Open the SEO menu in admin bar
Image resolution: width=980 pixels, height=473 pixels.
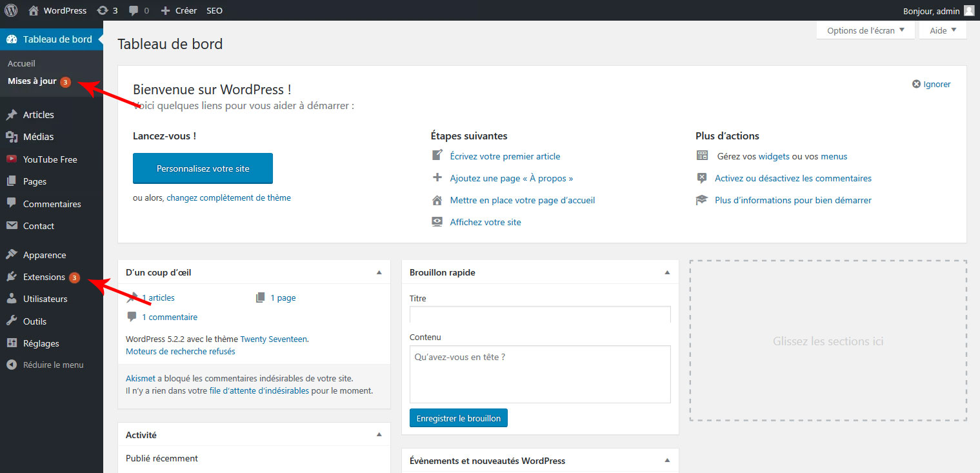click(214, 10)
